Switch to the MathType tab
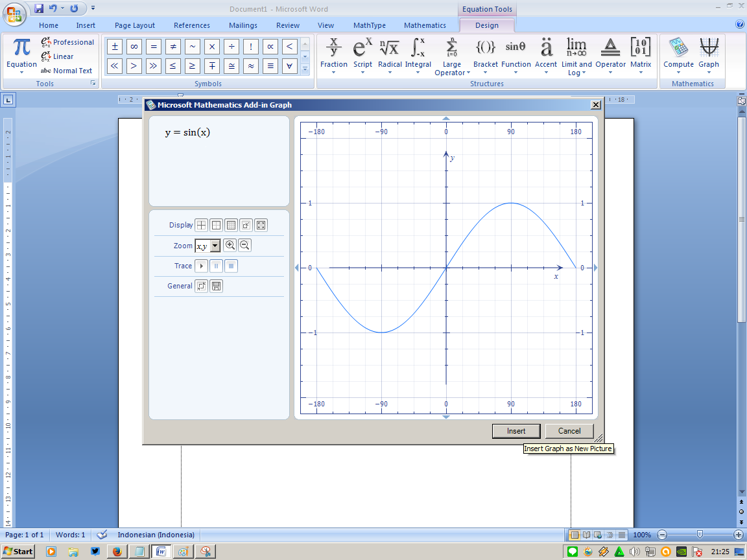The image size is (747, 560). (x=370, y=25)
